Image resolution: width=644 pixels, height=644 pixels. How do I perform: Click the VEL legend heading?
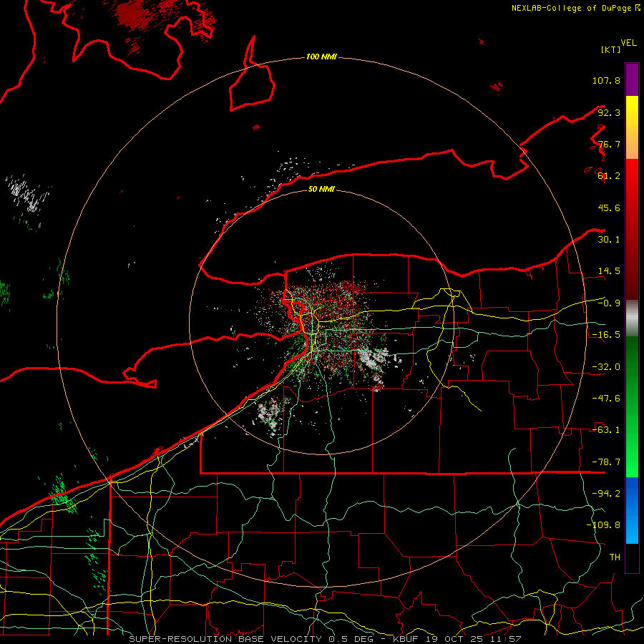click(x=628, y=43)
